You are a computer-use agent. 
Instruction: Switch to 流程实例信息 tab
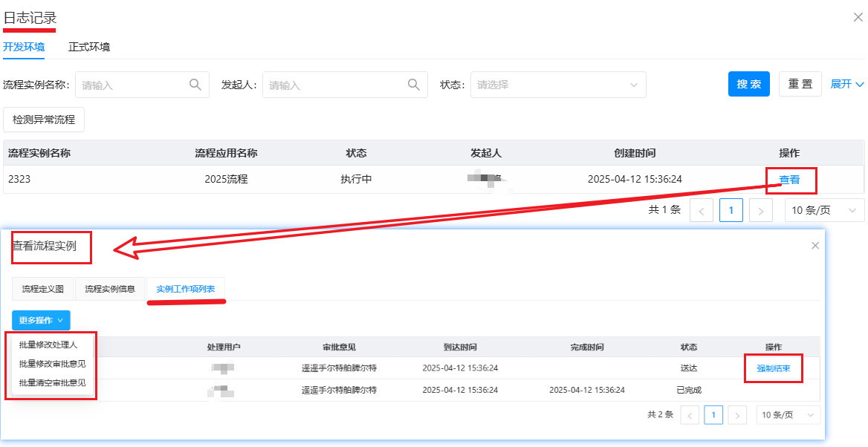[x=110, y=289]
